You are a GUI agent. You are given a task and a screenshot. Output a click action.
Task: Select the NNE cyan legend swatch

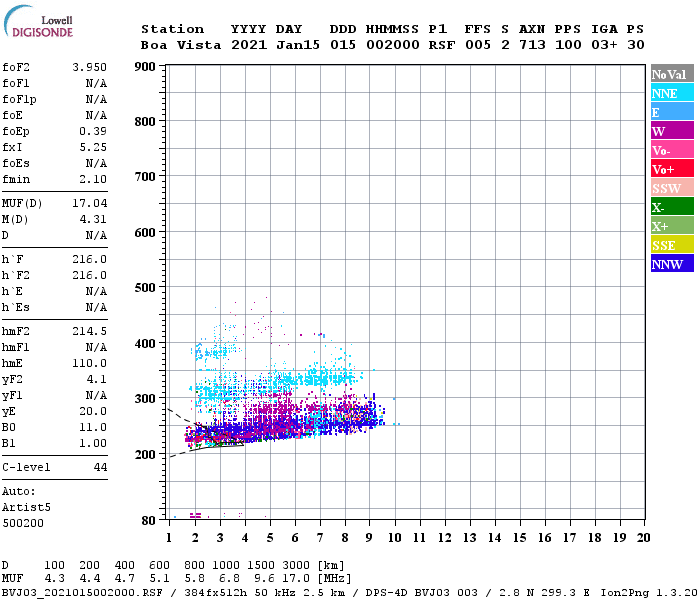[x=672, y=93]
